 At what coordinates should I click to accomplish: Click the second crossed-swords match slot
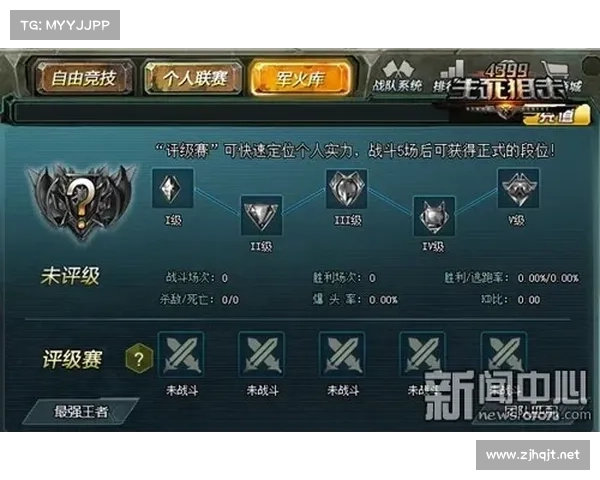(x=262, y=354)
